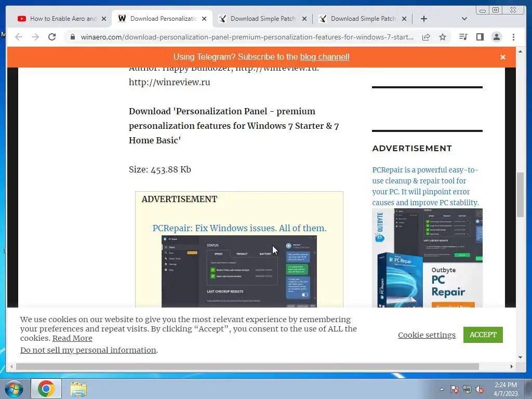
Task: Close the Download Personalization tab
Action: pyautogui.click(x=204, y=19)
